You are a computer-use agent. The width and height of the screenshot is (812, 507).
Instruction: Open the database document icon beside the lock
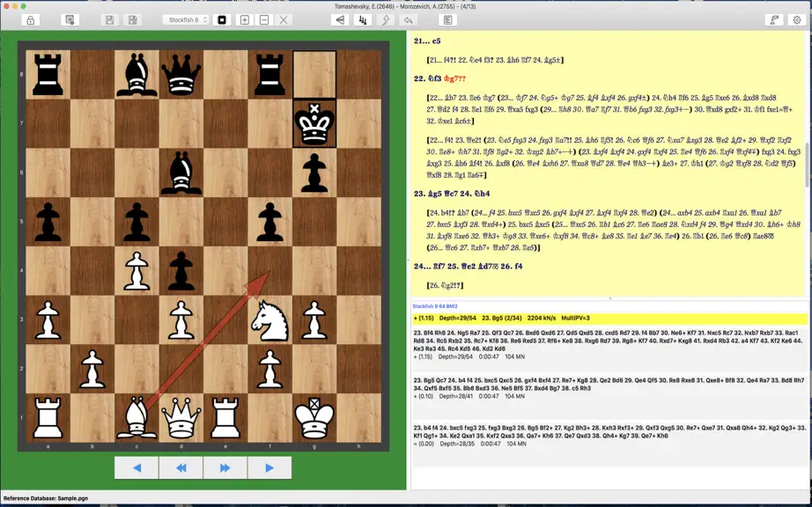pos(70,20)
